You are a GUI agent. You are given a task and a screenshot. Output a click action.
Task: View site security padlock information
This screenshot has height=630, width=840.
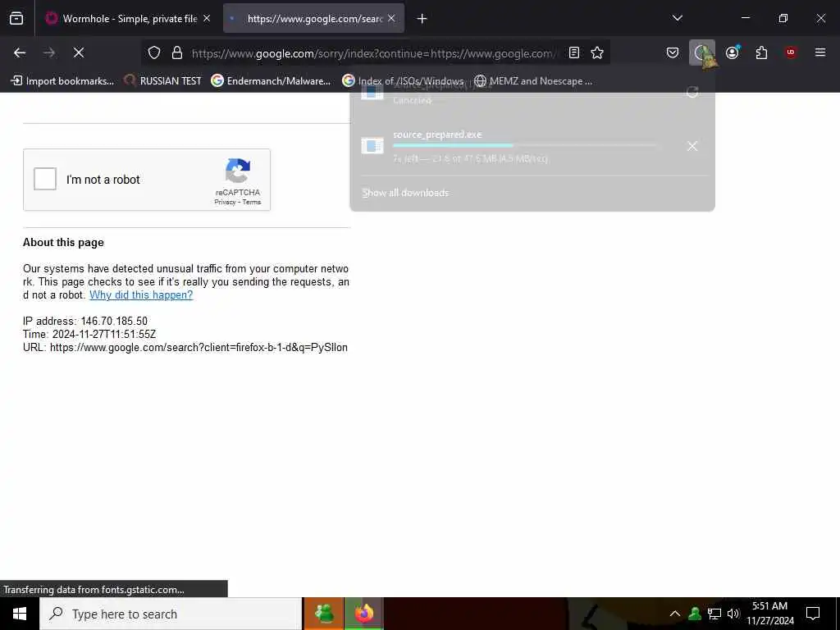(177, 52)
